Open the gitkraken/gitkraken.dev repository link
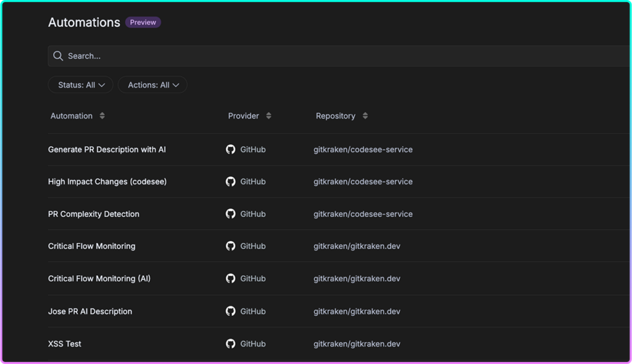Screen dimensions: 632x364 pyautogui.click(x=356, y=246)
